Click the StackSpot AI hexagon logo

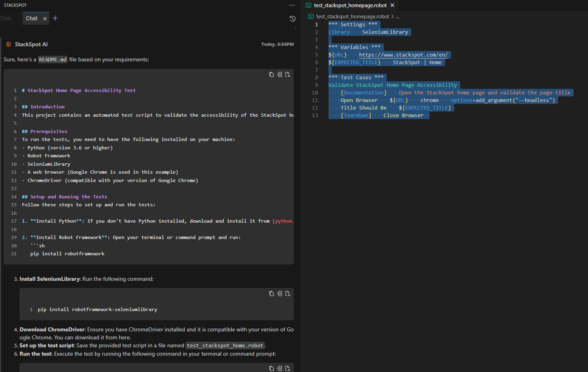(x=8, y=44)
